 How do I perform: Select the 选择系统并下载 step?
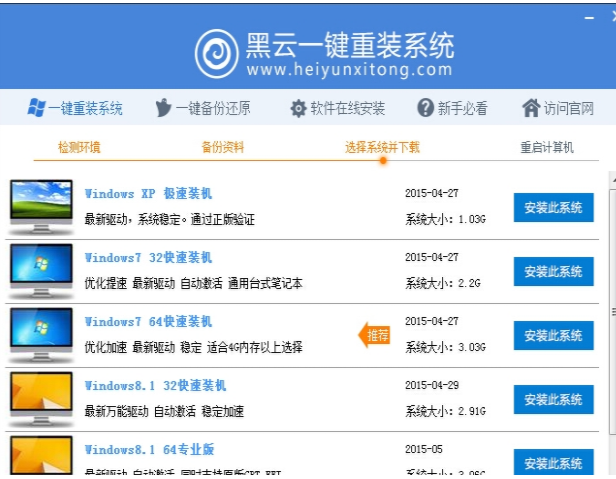click(x=382, y=147)
